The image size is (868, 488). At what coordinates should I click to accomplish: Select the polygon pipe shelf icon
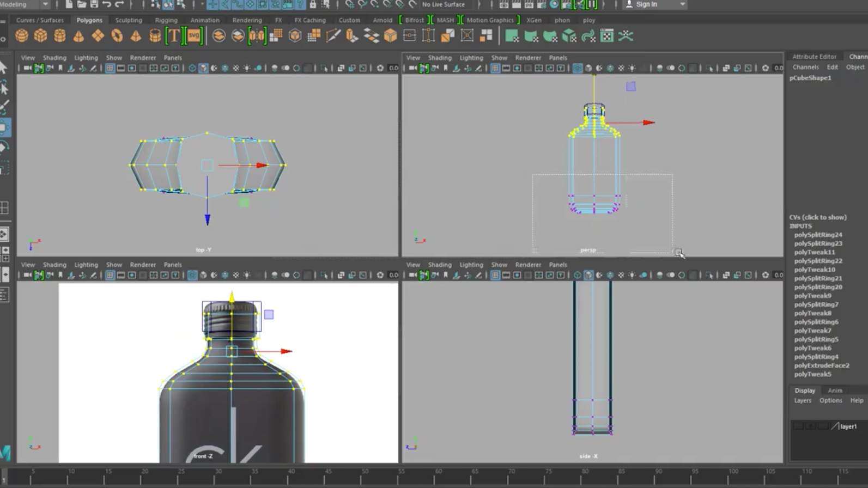(x=155, y=36)
